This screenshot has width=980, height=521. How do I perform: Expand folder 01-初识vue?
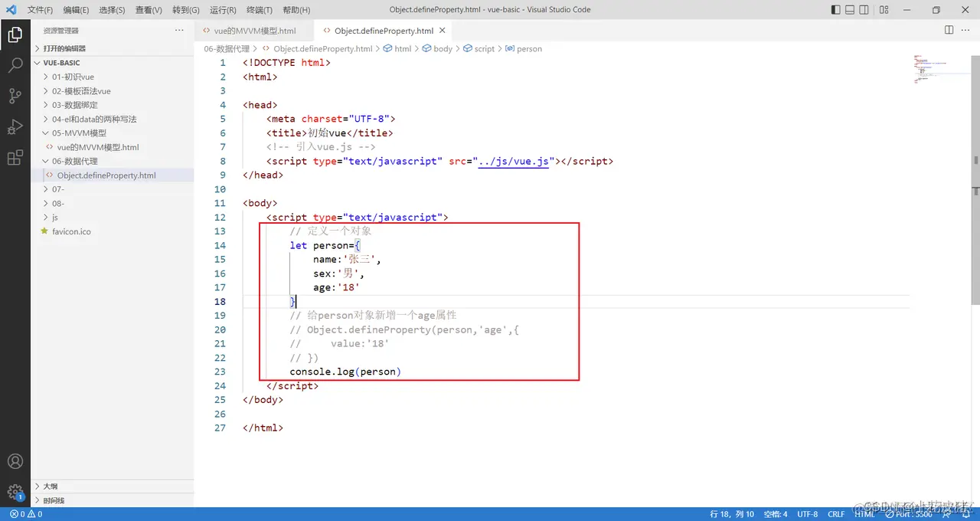coord(113,77)
